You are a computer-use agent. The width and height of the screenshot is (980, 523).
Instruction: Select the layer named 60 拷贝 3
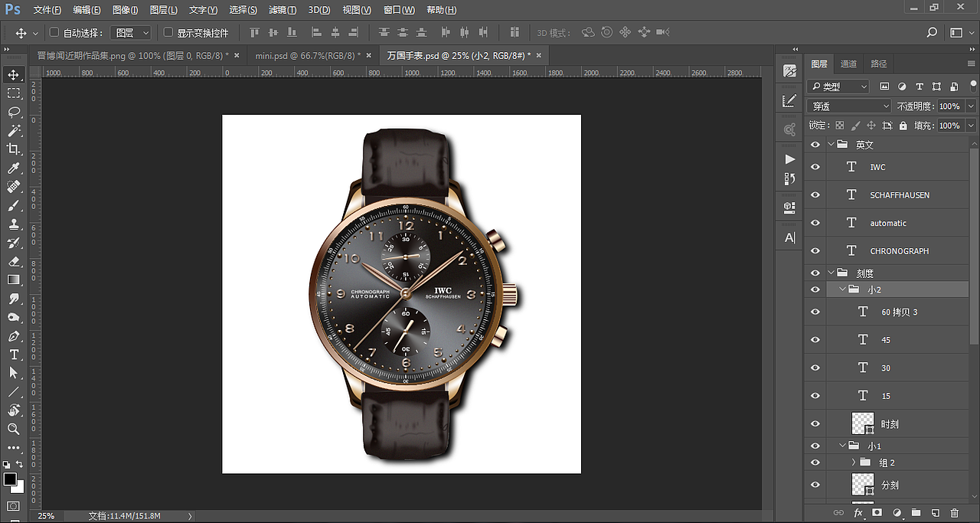[900, 312]
